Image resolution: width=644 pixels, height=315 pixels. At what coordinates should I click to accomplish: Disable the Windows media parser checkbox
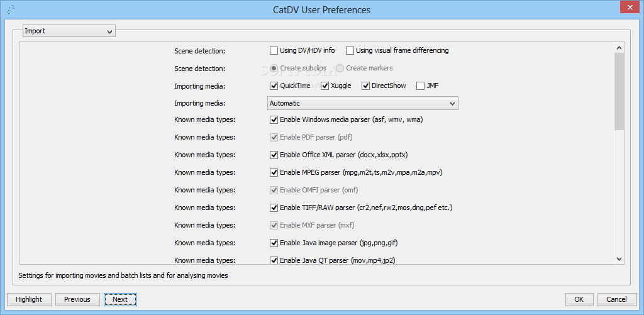pyautogui.click(x=274, y=119)
